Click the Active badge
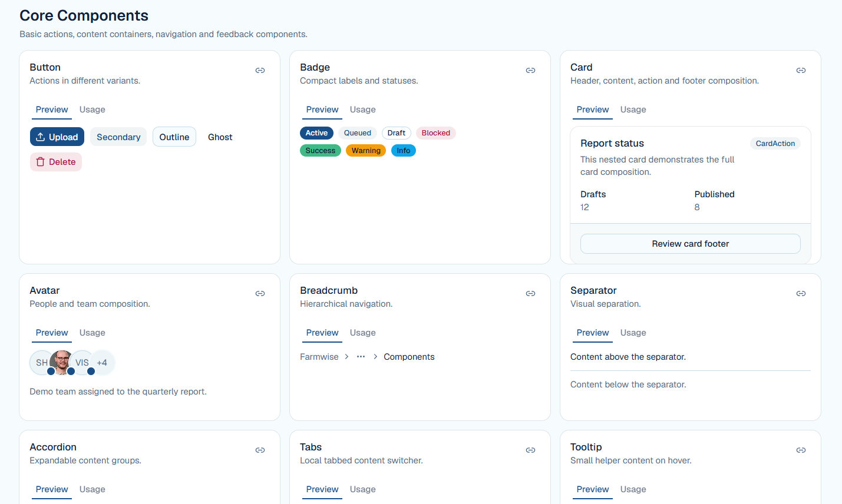 316,133
